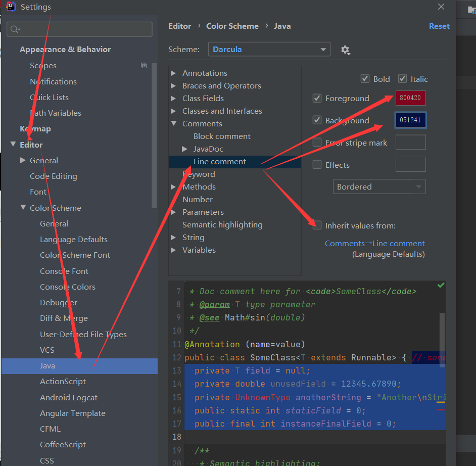
Task: Expand the Parameters node
Action: (173, 212)
